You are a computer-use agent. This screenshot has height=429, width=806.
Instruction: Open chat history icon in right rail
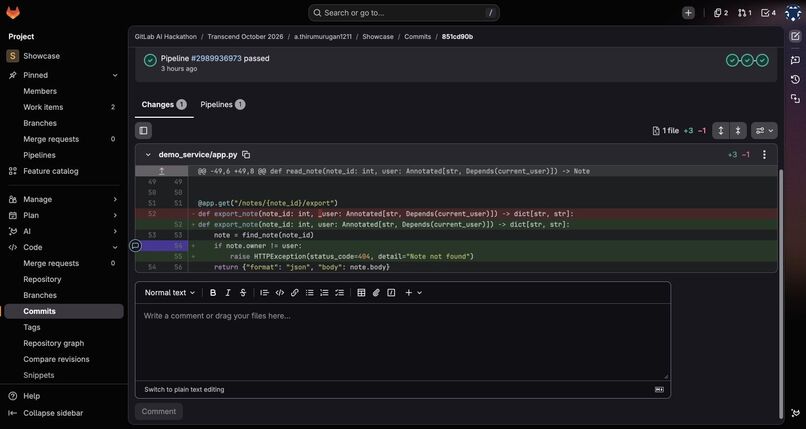[795, 79]
